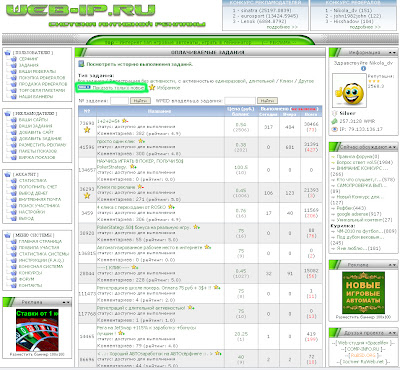The image size is (400, 370).
Task: Click the icon beside ВЫВОД ДЕНЕГ
Action: coord(14,193)
